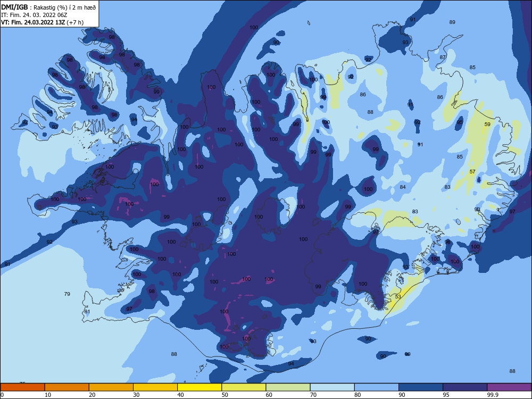Choose the 90–95 medium blue legend swatch
The image size is (532, 399).
click(x=421, y=387)
